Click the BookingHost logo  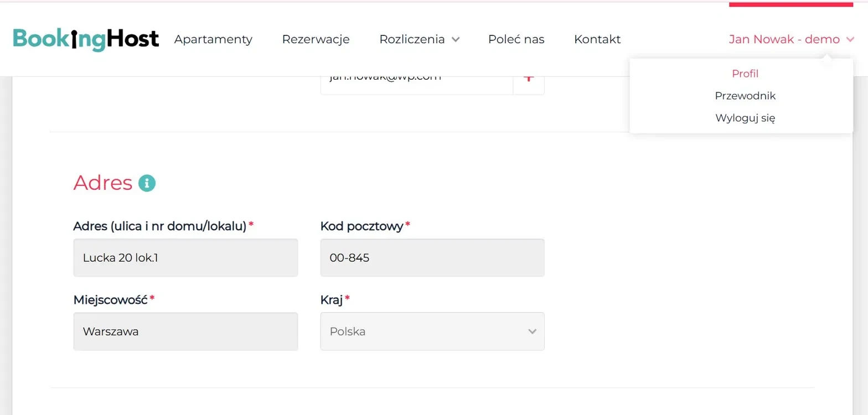pyautogui.click(x=86, y=39)
